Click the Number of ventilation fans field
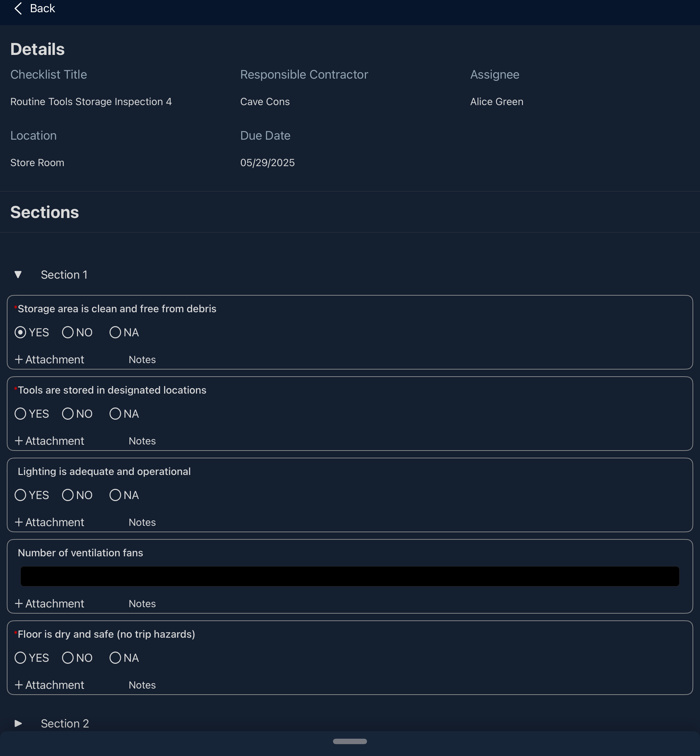The image size is (700, 756). pos(349,576)
